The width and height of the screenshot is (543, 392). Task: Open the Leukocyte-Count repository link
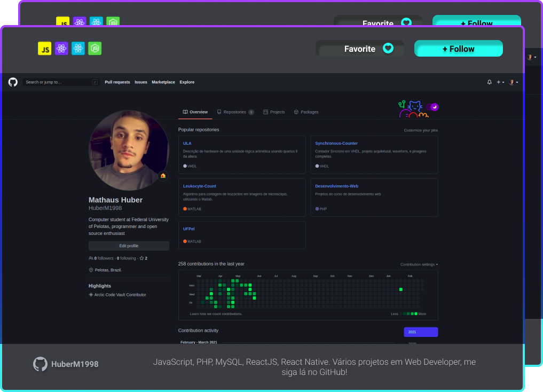pos(200,186)
